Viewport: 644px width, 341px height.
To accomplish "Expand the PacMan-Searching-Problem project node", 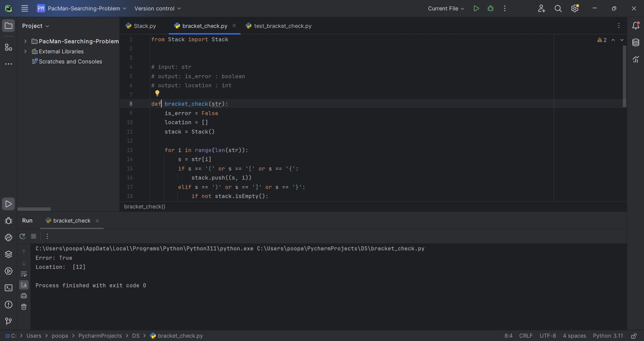I will click(25, 41).
